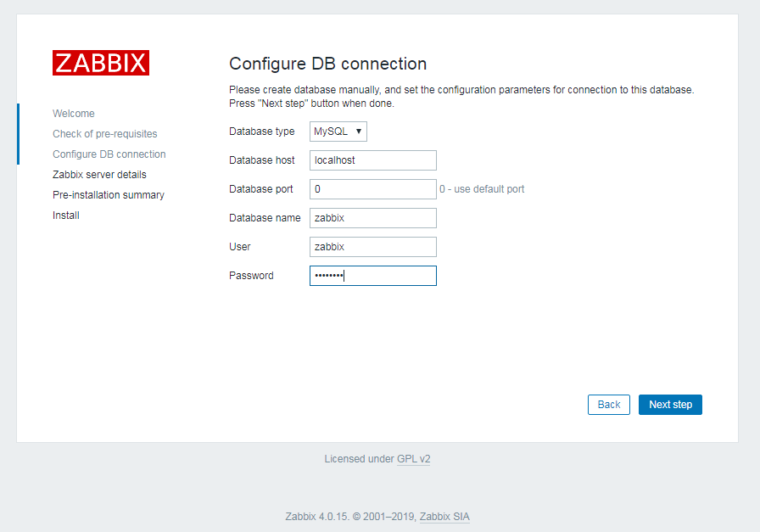Click the Next step button
Screen dimensions: 760x532
(669, 405)
